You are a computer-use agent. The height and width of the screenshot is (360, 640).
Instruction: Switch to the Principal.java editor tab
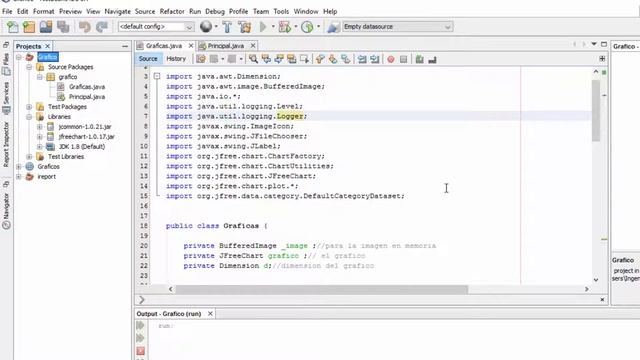point(226,46)
